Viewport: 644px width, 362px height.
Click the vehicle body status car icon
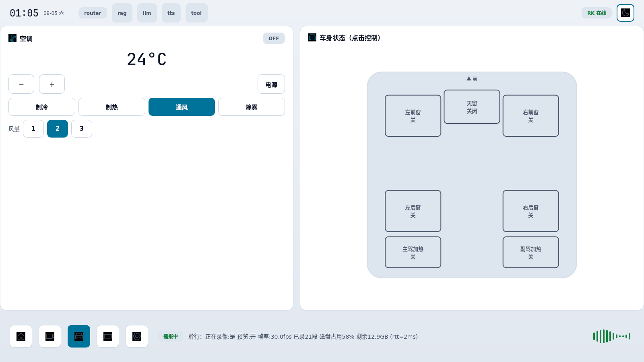tap(312, 37)
